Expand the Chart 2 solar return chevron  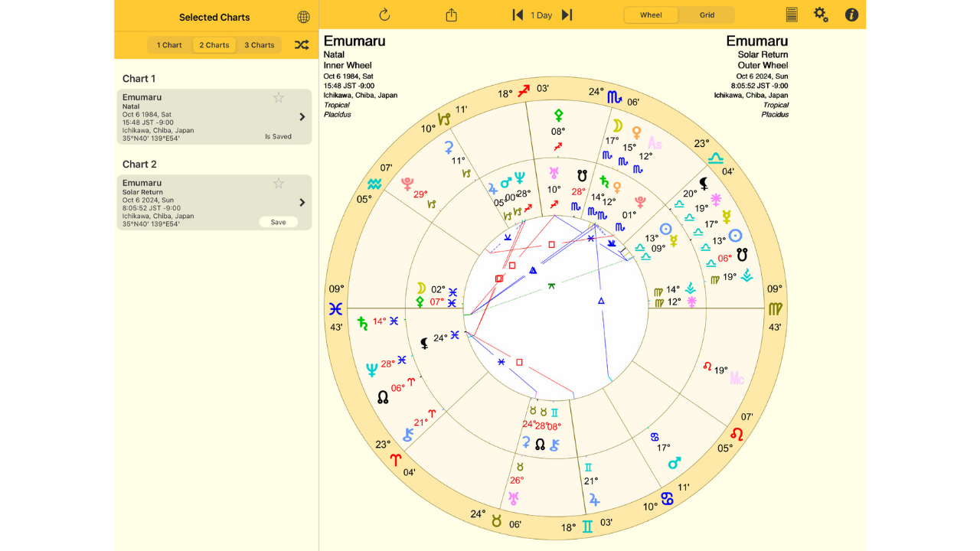tap(302, 203)
